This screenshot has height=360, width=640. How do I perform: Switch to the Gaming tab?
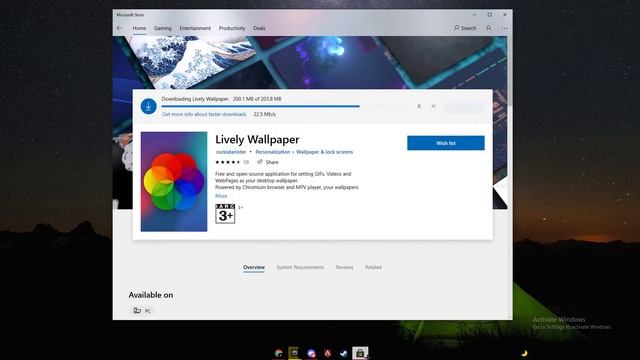click(162, 28)
